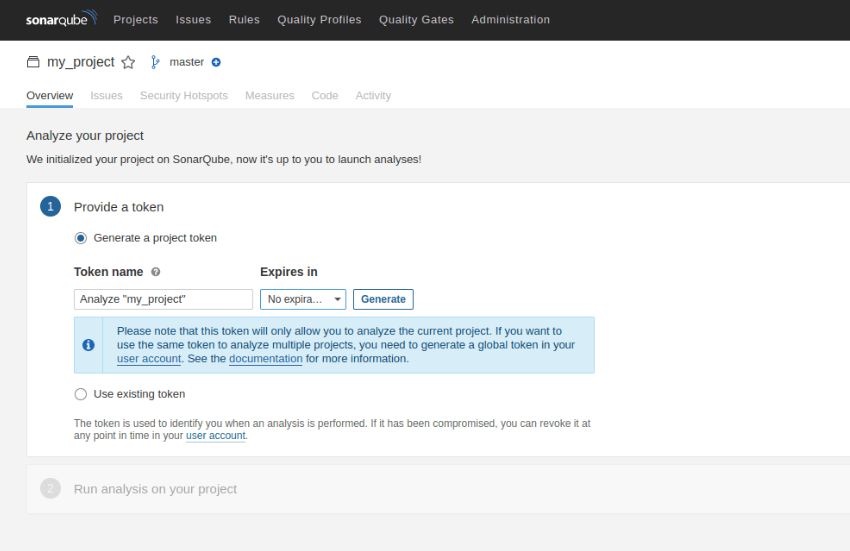The height and width of the screenshot is (551, 850).
Task: Select Generate a project token radio button
Action: 81,238
